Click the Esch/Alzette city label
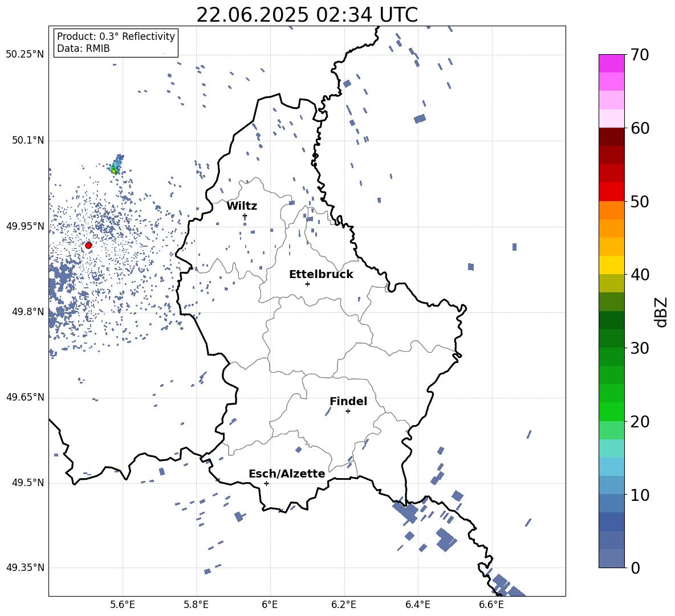 pyautogui.click(x=287, y=474)
